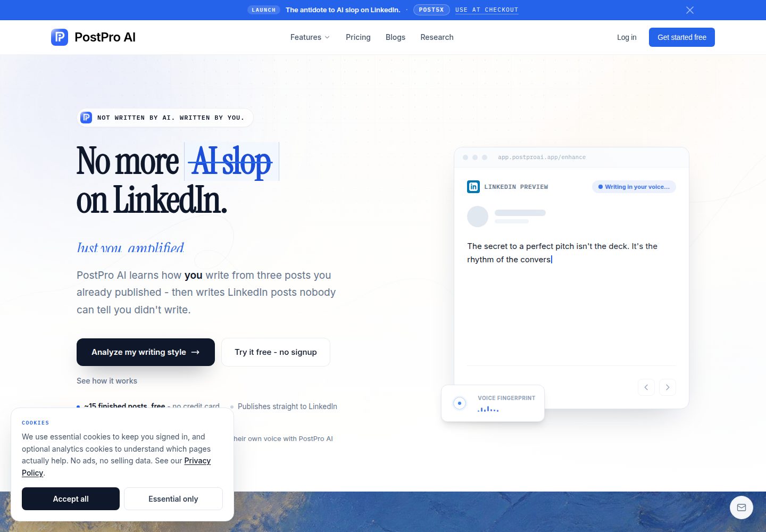Click the PostPro AI logo icon

coord(60,37)
